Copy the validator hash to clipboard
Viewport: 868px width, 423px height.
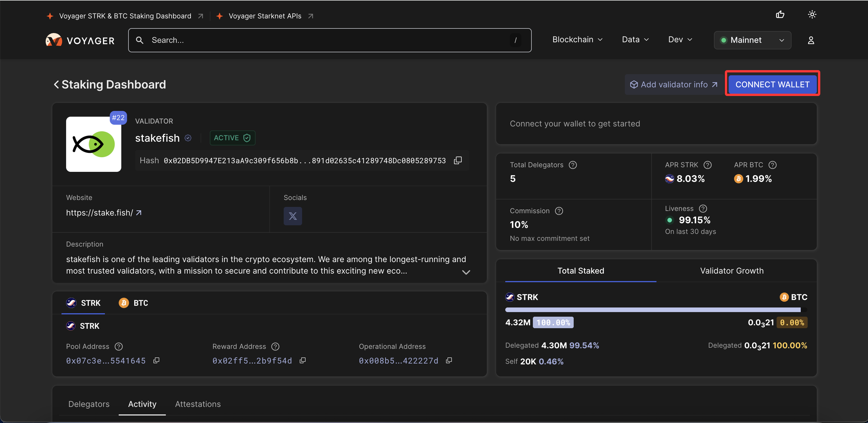tap(458, 160)
